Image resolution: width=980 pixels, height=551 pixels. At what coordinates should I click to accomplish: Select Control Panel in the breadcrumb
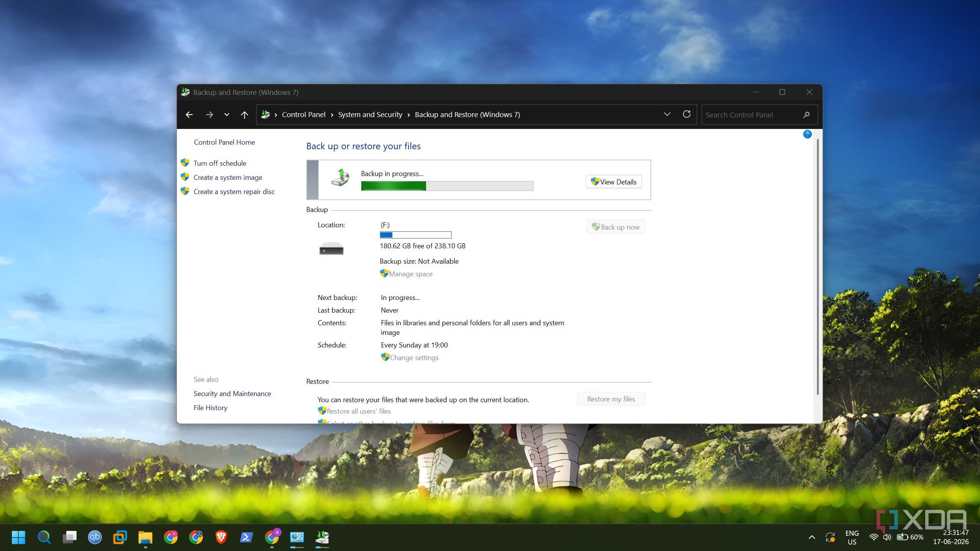(304, 115)
